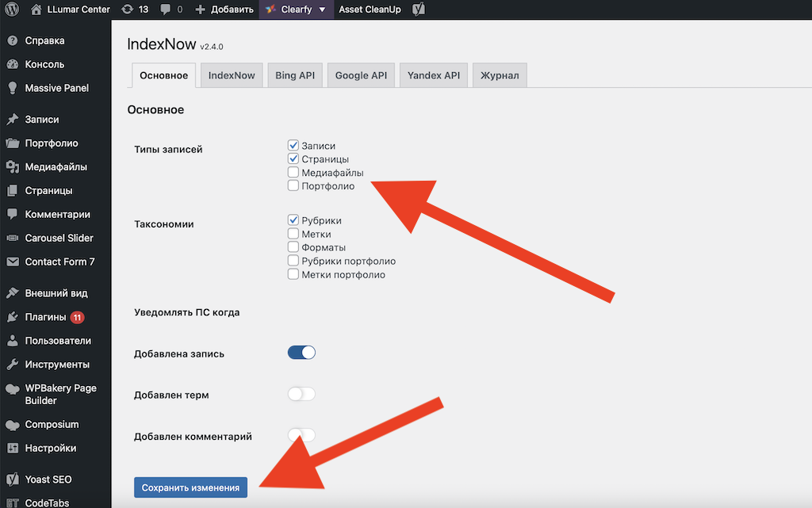The image size is (812, 508).
Task: Click the Yoast icon in the admin bar
Action: 419,10
